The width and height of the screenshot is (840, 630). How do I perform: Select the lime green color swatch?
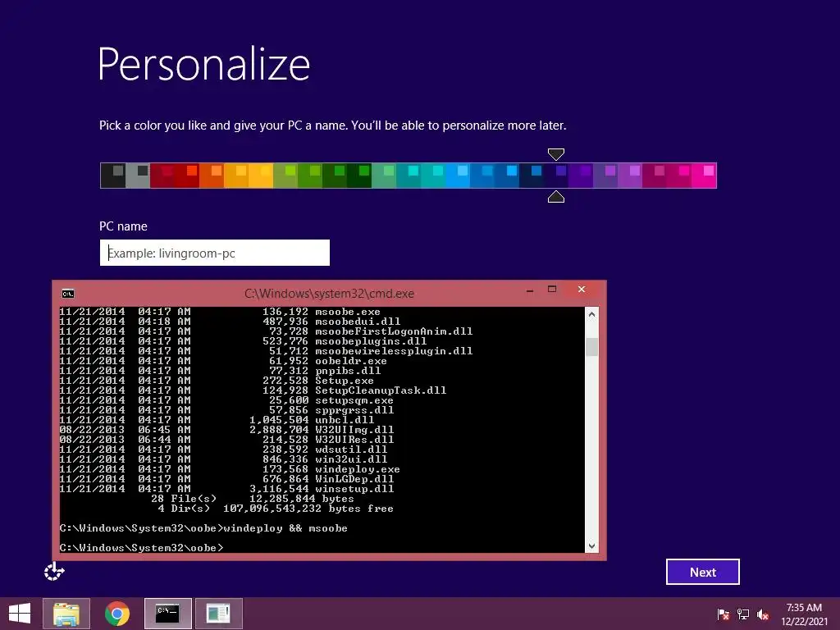[285, 176]
